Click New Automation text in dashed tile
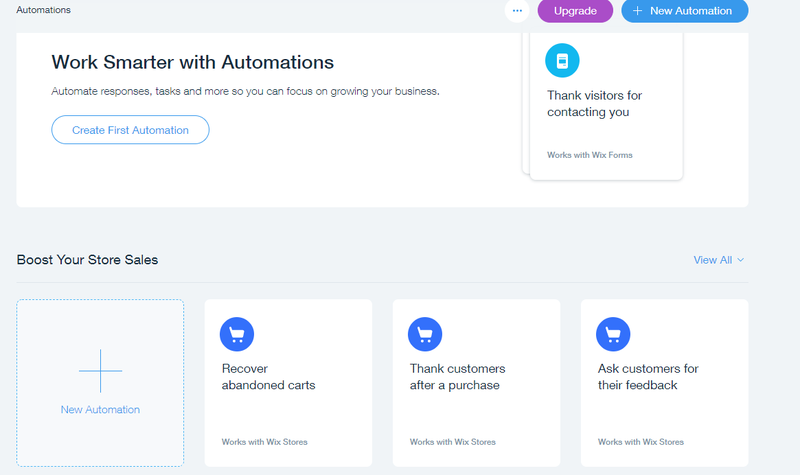Screen dimensions: 800x475 (100, 410)
